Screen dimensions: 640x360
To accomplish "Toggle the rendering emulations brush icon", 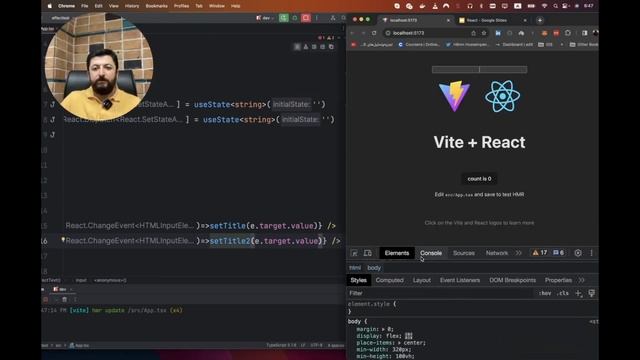I will coord(591,293).
